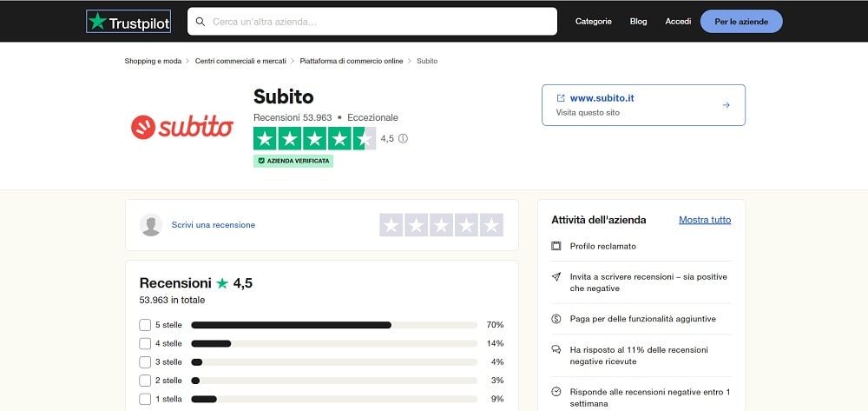Click the user avatar placeholder icon
The height and width of the screenshot is (411, 868).
pyautogui.click(x=151, y=225)
